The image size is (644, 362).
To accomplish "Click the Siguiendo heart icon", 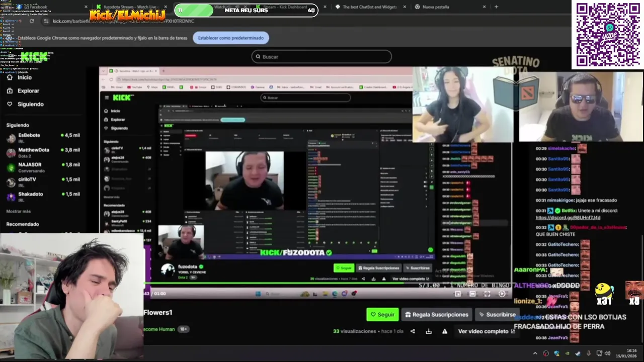I will point(10,104).
